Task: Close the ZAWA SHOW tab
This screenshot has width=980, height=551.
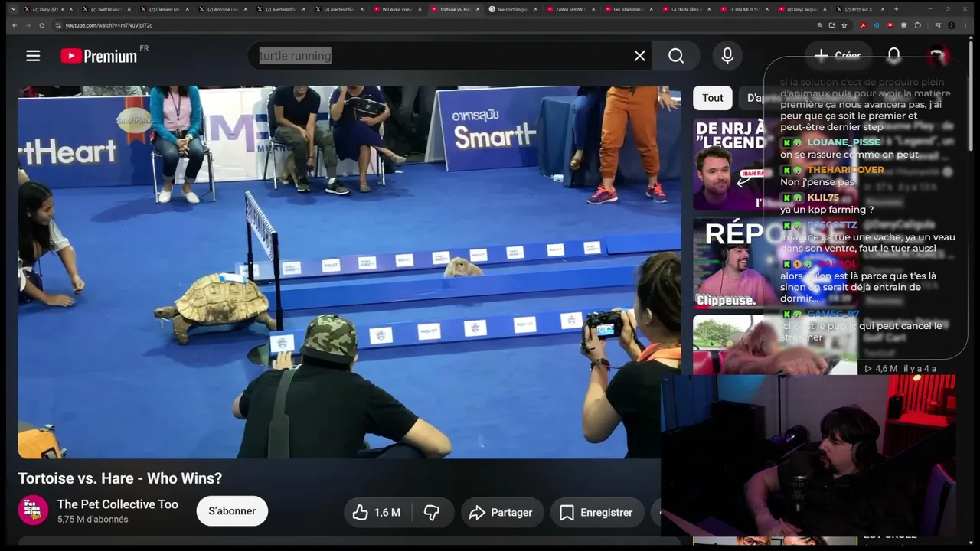Action: coord(594,9)
